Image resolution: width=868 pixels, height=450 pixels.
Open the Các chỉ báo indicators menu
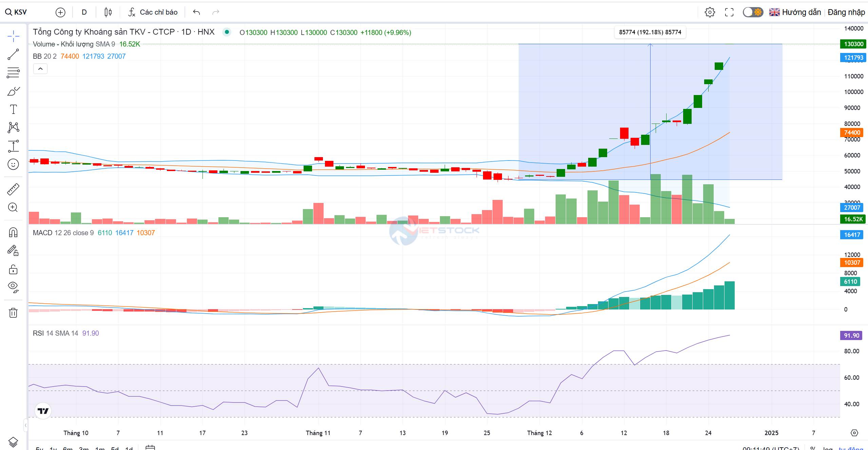153,12
